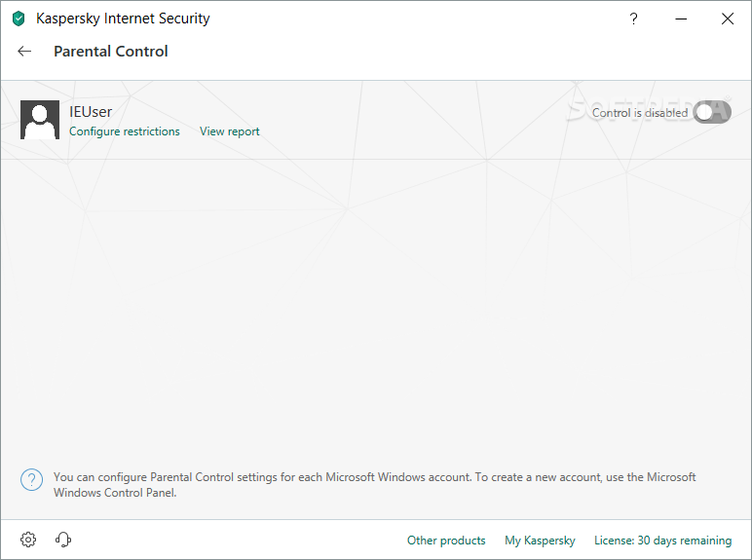752x560 pixels.
Task: Open help with the title bar question mark
Action: [633, 19]
